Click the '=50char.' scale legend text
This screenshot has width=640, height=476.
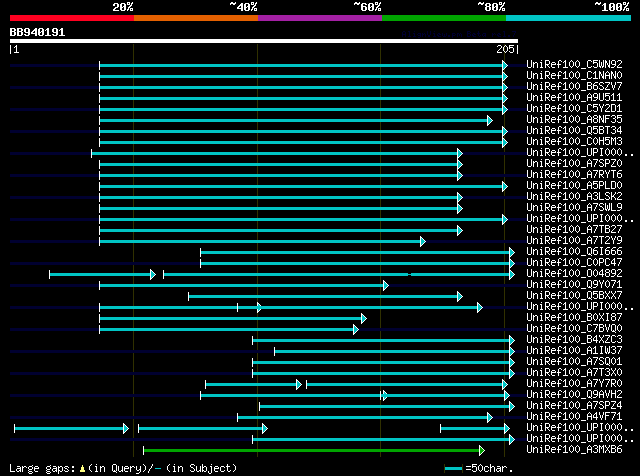point(489,468)
